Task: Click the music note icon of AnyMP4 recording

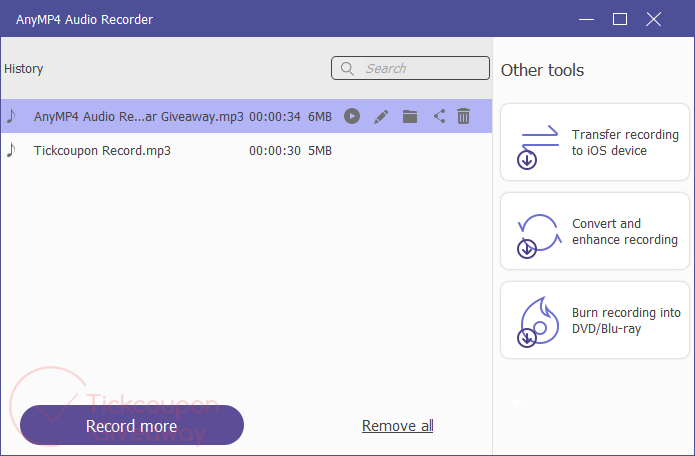Action: [x=11, y=116]
